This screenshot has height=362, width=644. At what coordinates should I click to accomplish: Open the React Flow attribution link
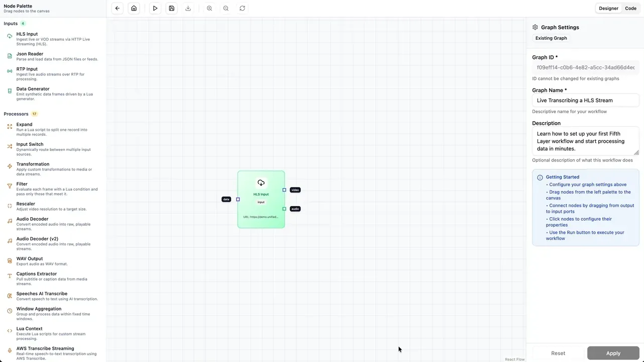pos(514,359)
